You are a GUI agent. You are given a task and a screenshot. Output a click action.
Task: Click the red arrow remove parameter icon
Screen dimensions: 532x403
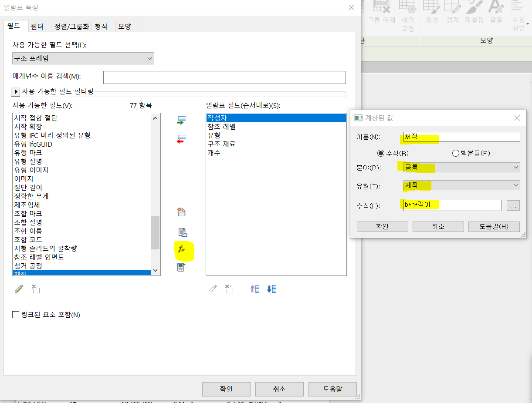click(x=181, y=139)
